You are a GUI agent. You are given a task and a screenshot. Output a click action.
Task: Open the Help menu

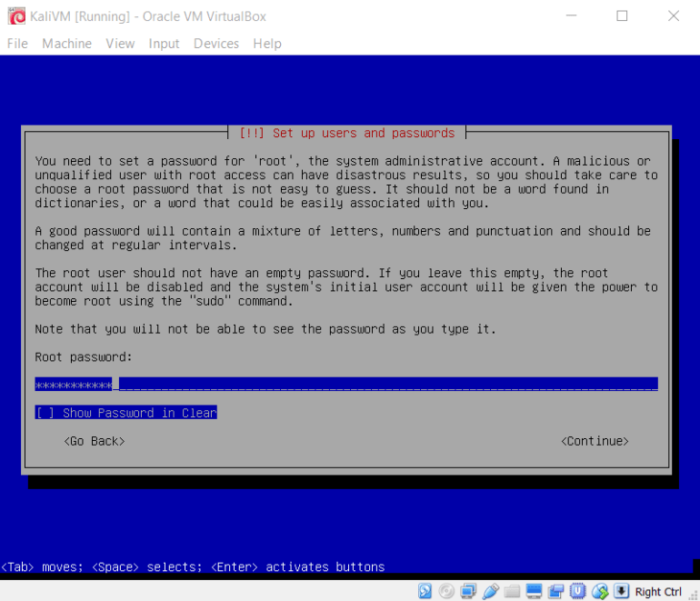tap(267, 44)
